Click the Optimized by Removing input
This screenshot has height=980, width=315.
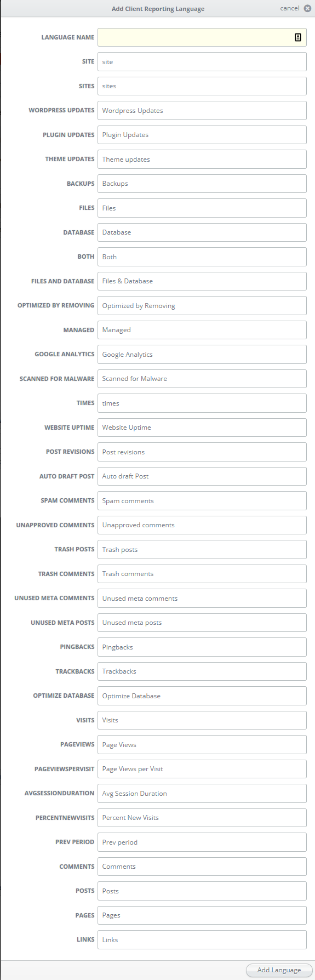[202, 306]
